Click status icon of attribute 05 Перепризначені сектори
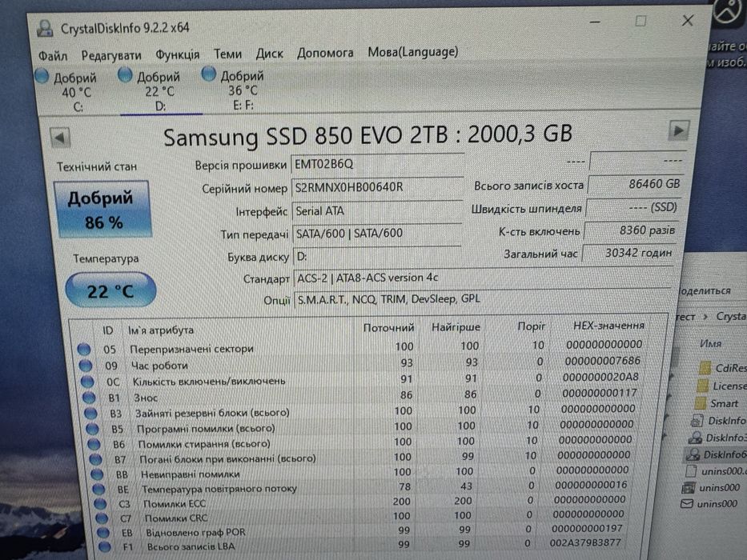The image size is (747, 560). 84,350
